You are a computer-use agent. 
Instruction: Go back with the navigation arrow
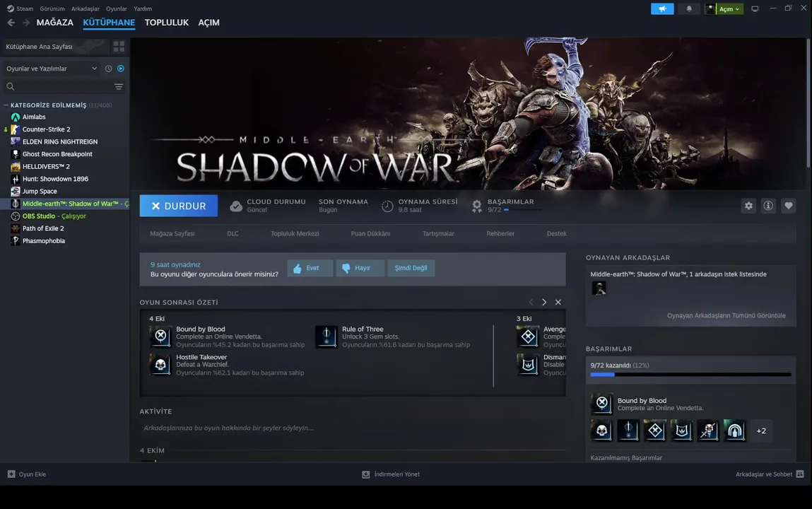[x=11, y=22]
